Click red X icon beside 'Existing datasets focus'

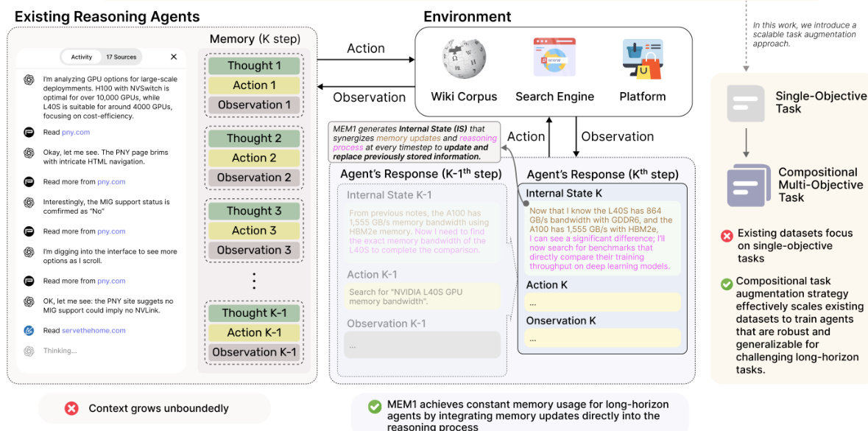727,236
